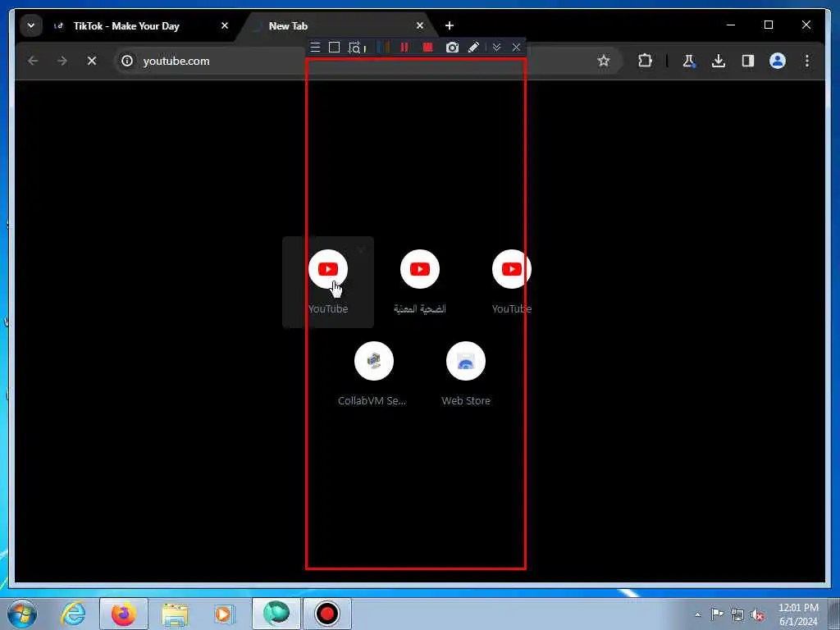This screenshot has width=840, height=630.
Task: Close the recorder toolbar
Action: pyautogui.click(x=516, y=47)
